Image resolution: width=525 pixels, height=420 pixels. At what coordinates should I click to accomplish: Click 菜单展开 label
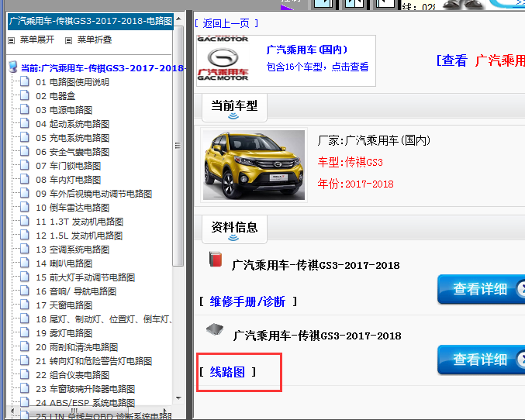tap(37, 40)
